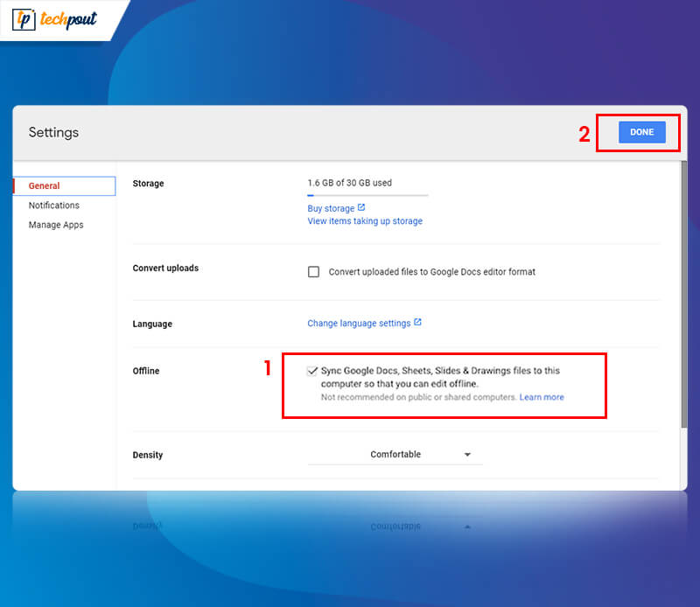Open Change language settings

point(359,322)
